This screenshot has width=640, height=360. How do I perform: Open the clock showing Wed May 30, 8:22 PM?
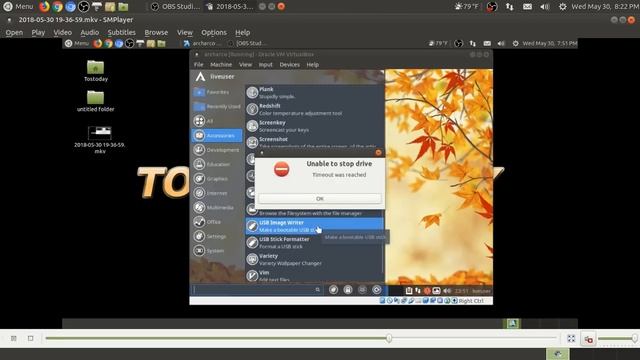pos(605,7)
